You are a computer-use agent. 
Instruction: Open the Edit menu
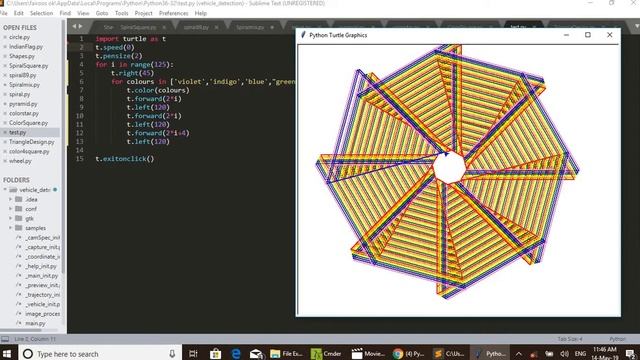(x=18, y=13)
